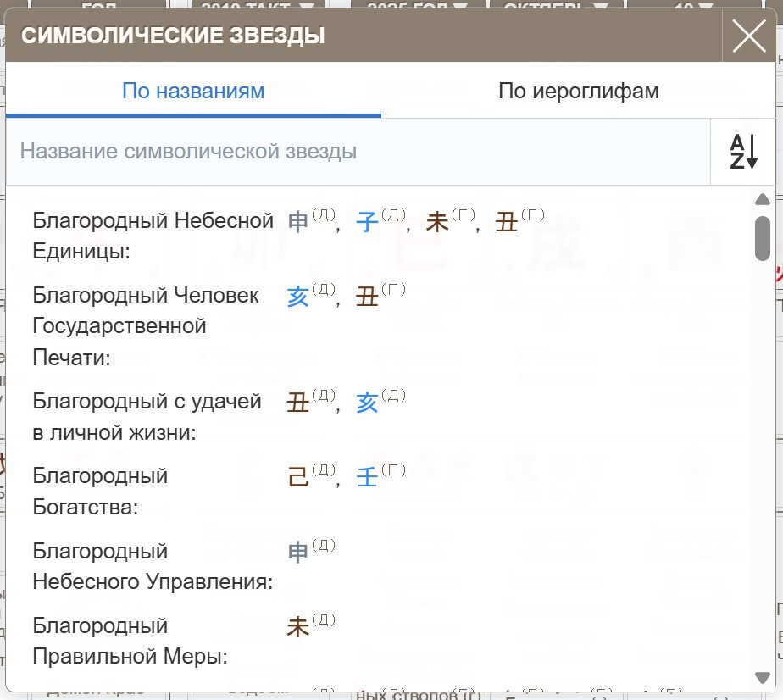Image resolution: width=783 pixels, height=700 pixels.
Task: Close the Символические звезды dialog
Action: click(749, 36)
